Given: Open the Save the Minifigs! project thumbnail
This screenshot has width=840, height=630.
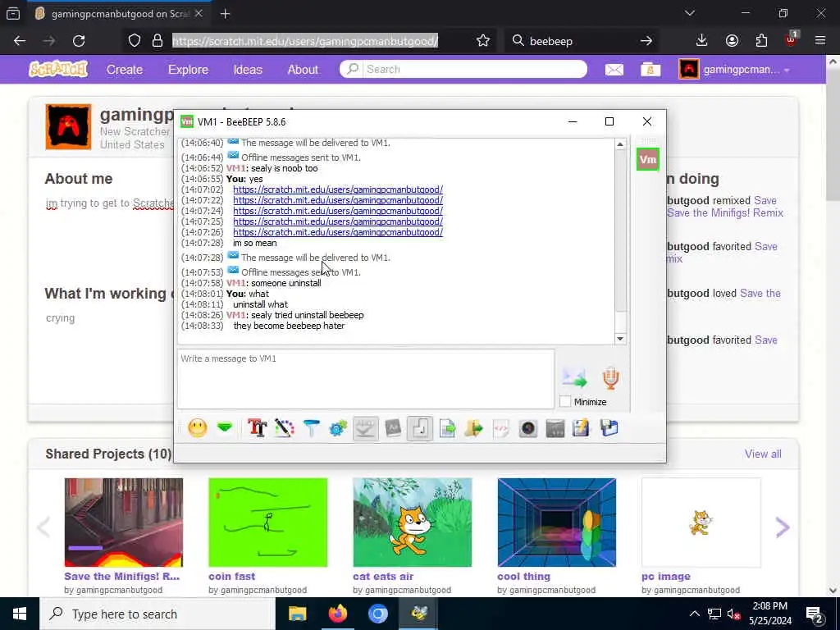Looking at the screenshot, I should (124, 523).
